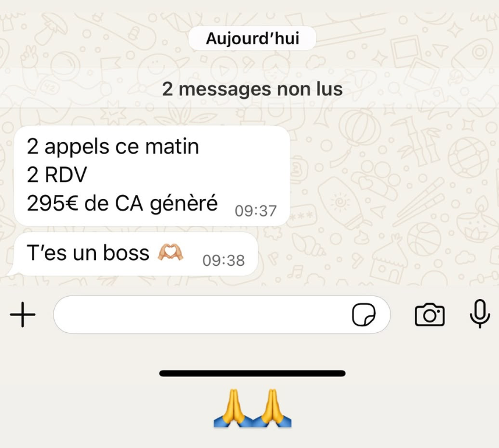Select the '2 RDV' text line
Viewport: 499px width, 448px height.
[x=56, y=175]
